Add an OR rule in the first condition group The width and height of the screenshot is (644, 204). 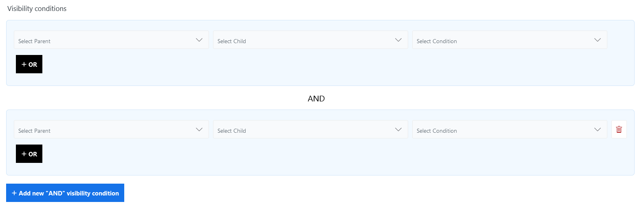point(29,64)
